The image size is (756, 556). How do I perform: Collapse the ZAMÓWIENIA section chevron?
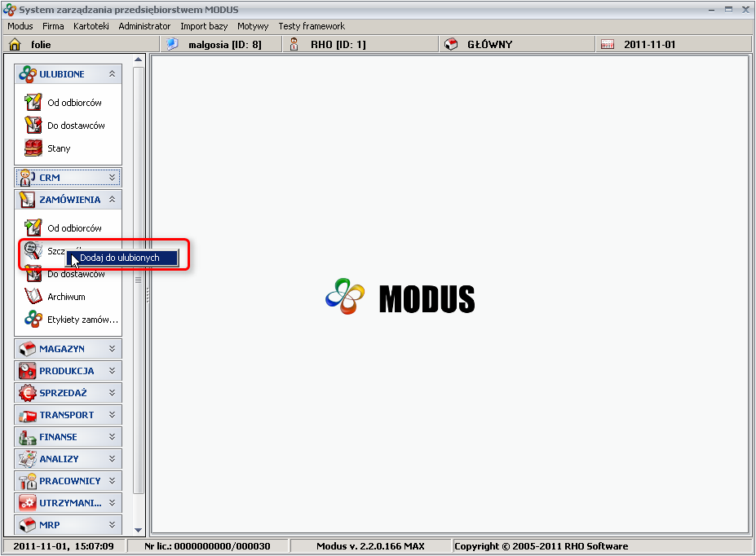click(112, 199)
